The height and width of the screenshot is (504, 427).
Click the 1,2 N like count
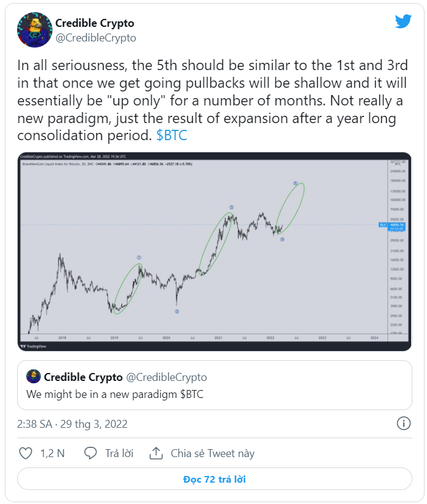click(x=52, y=453)
